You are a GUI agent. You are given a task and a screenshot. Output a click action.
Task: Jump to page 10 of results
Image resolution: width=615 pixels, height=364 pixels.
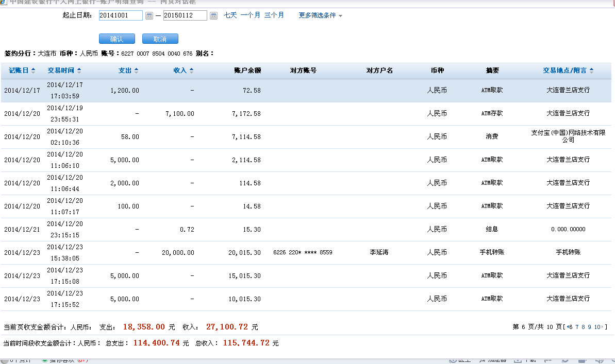pos(596,327)
